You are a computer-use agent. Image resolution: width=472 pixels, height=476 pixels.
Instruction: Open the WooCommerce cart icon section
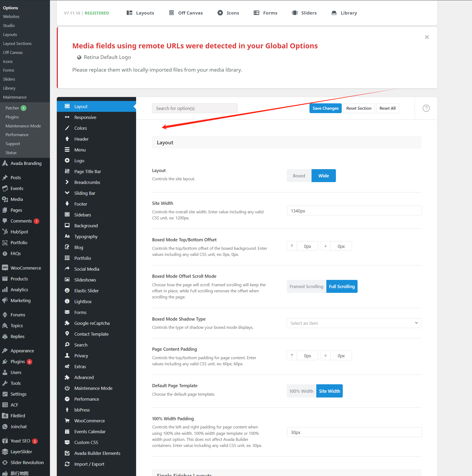pyautogui.click(x=67, y=420)
